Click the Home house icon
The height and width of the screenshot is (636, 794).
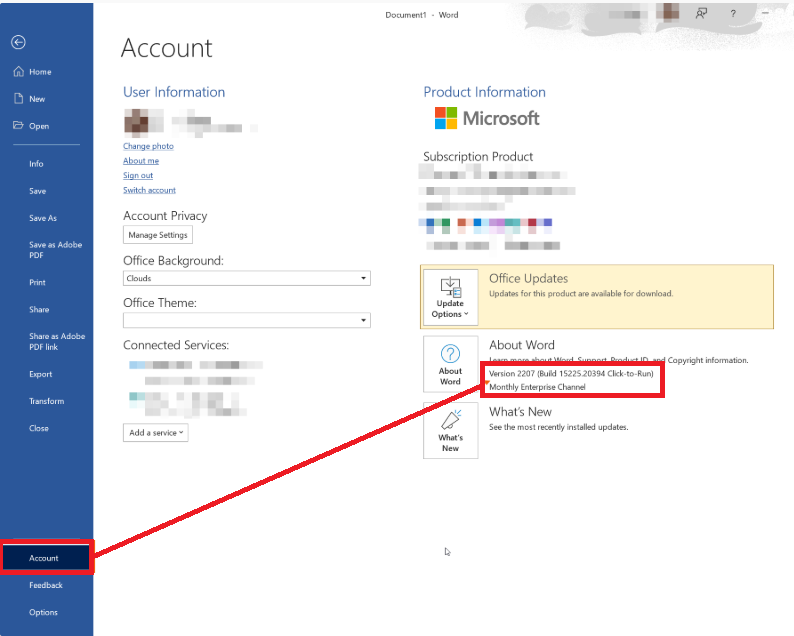(18, 71)
